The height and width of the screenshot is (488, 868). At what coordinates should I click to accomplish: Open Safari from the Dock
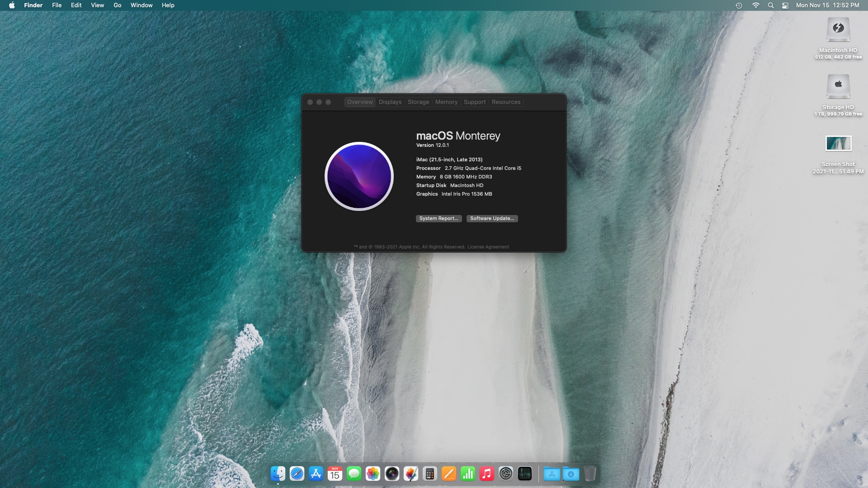click(x=297, y=474)
